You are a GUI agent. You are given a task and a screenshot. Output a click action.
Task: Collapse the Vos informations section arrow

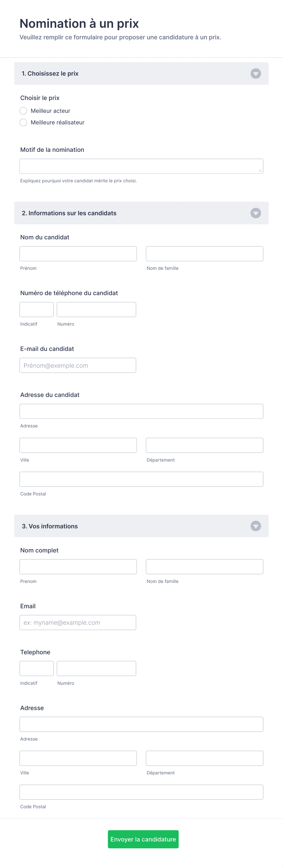point(255,526)
